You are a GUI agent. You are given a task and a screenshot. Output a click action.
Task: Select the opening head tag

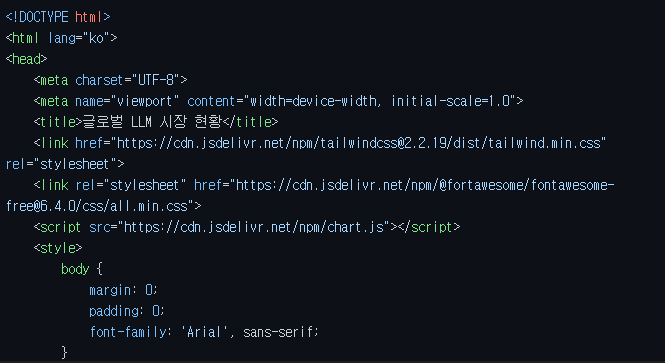[x=26, y=59]
